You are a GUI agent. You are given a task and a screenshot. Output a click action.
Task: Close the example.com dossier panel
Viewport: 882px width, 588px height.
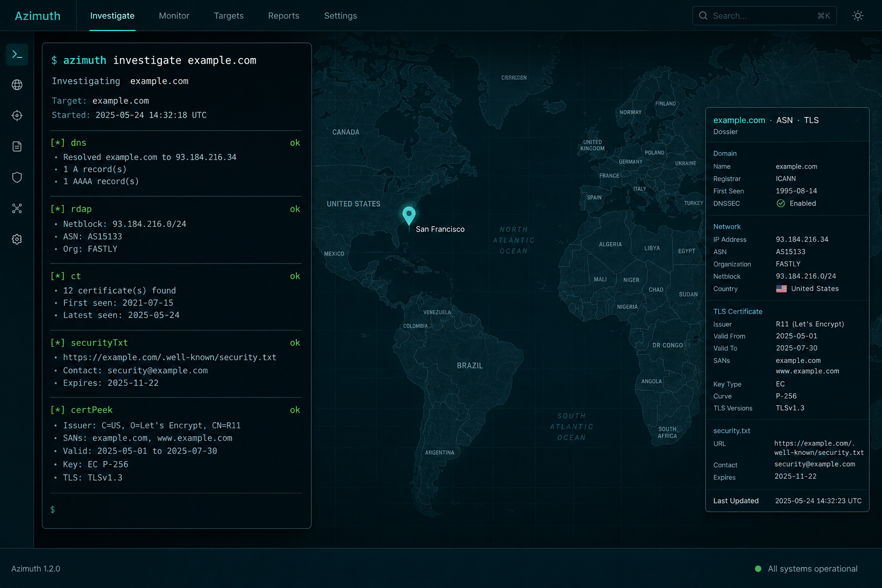coord(857,120)
